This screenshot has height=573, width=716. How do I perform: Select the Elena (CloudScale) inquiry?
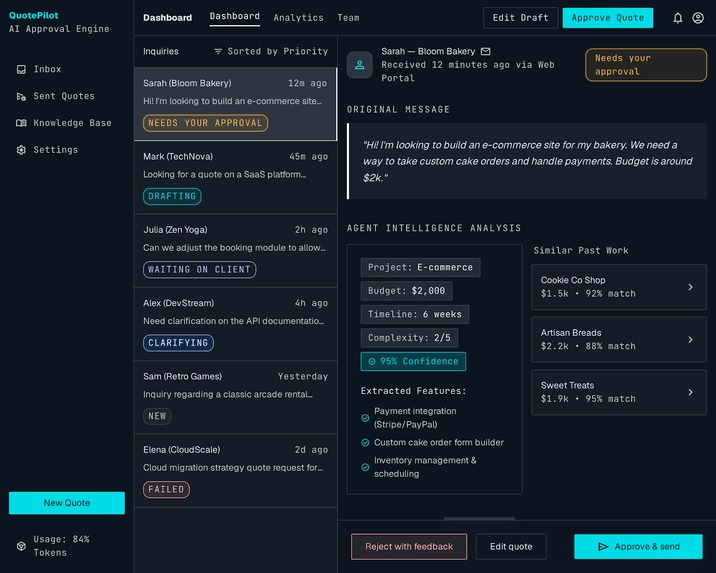coord(235,471)
